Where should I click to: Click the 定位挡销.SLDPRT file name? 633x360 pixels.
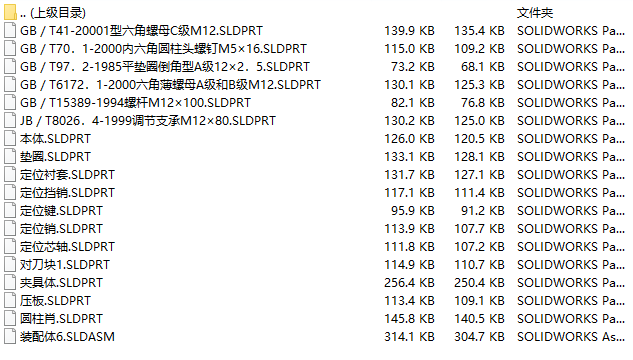[67, 193]
